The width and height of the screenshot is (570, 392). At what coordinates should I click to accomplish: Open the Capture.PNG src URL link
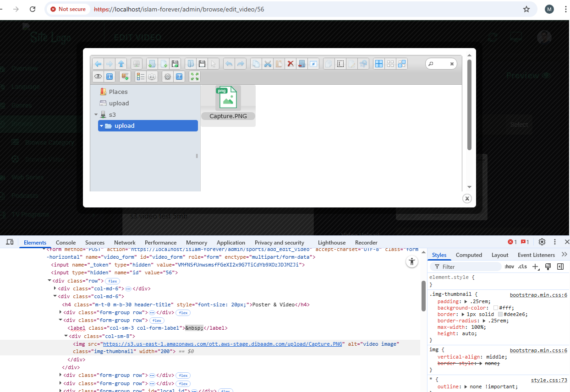(223, 344)
